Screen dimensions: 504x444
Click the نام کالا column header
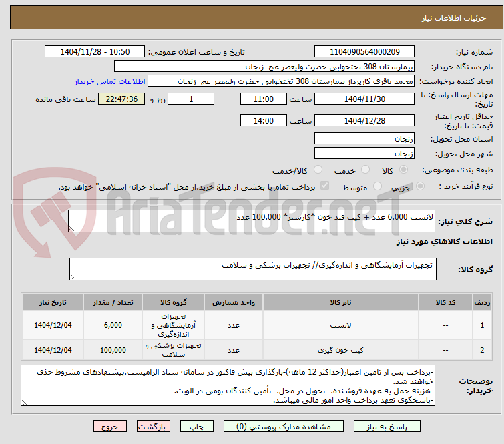(x=340, y=302)
